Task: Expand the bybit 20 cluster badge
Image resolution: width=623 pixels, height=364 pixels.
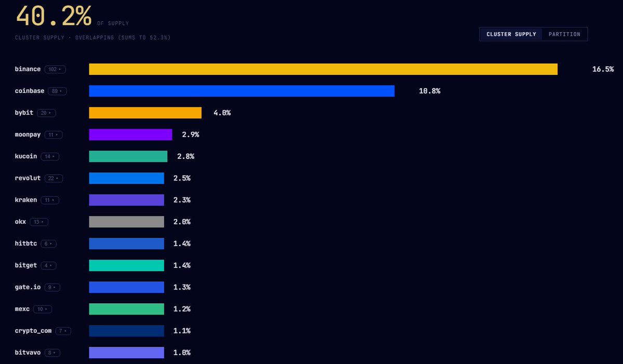Action: [46, 113]
